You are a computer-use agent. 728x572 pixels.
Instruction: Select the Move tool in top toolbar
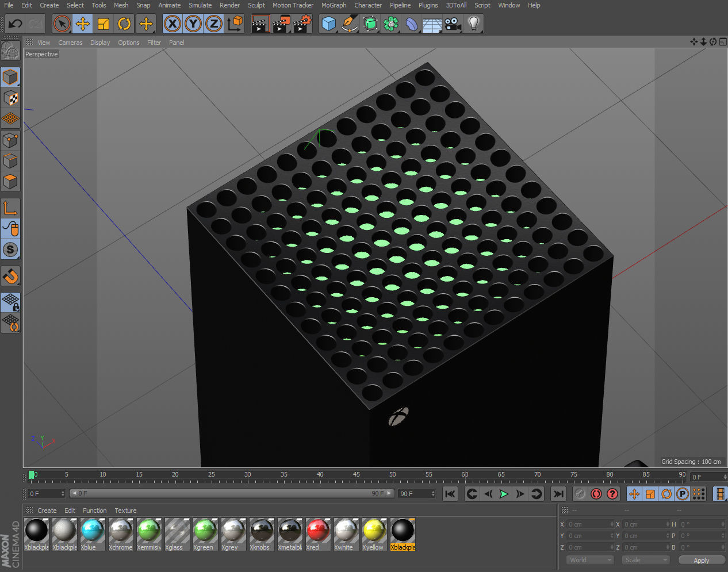83,24
